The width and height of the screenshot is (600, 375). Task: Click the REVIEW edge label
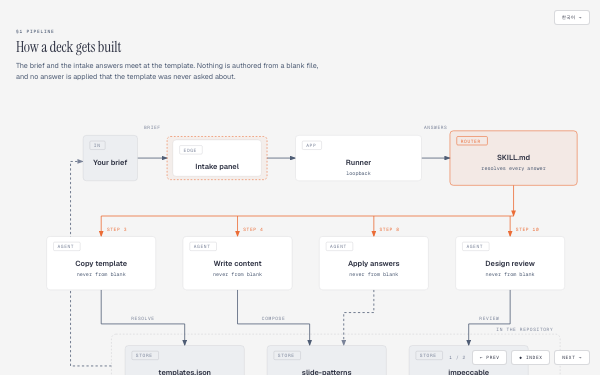[x=489, y=318]
